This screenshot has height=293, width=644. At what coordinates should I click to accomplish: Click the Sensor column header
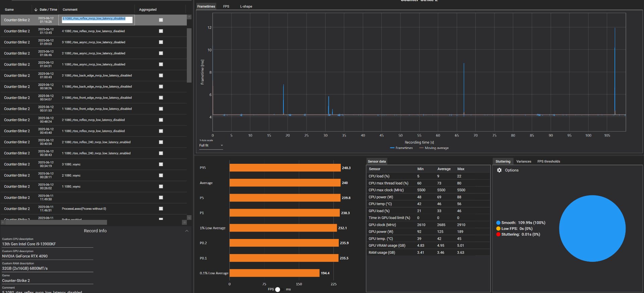coord(374,169)
